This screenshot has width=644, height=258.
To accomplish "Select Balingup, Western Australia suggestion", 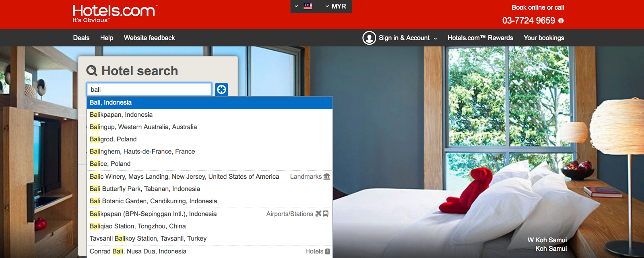I will click(x=210, y=127).
